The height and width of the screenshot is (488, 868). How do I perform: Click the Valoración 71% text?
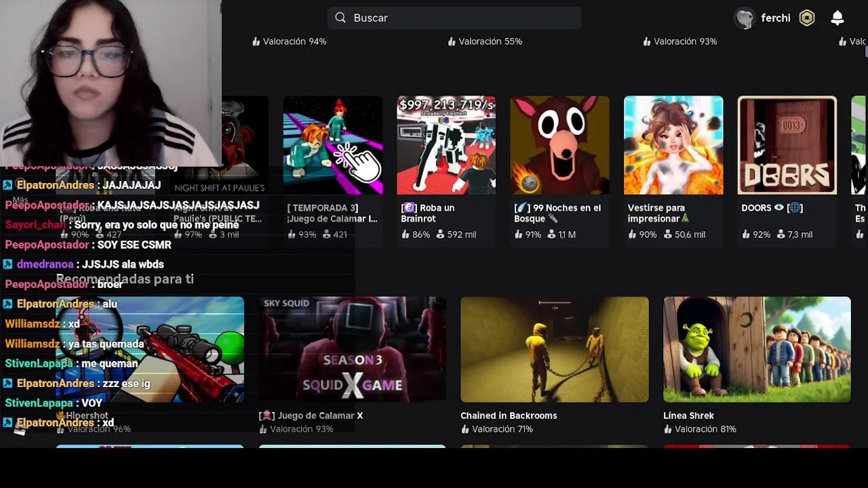click(x=502, y=429)
